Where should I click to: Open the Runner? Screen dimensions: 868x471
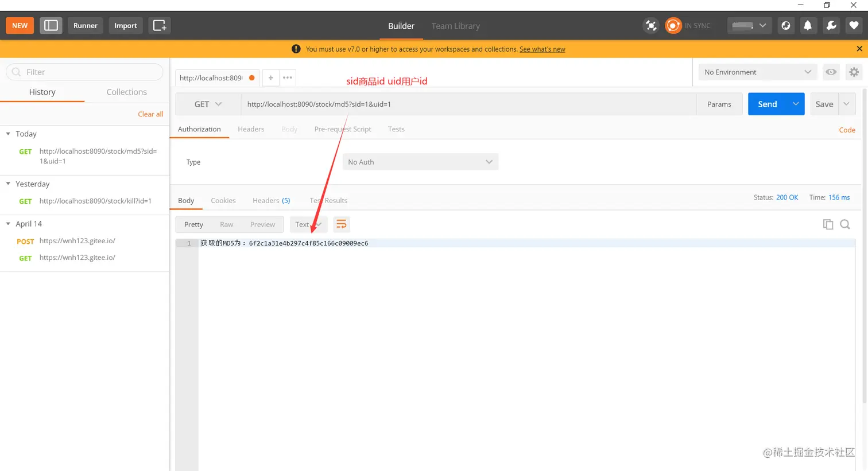[x=86, y=25]
